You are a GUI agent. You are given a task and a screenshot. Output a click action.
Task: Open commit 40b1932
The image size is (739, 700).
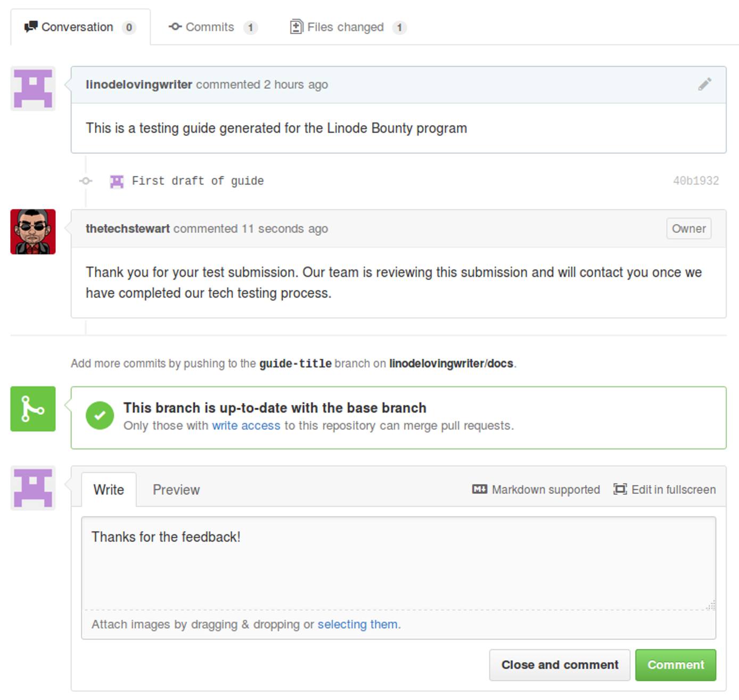click(696, 180)
